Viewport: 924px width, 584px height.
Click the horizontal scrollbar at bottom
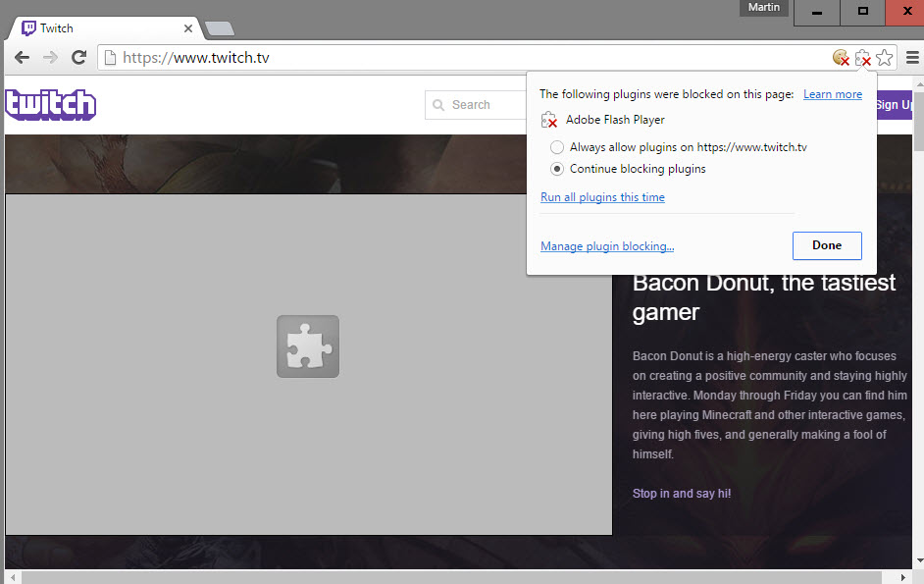451,577
